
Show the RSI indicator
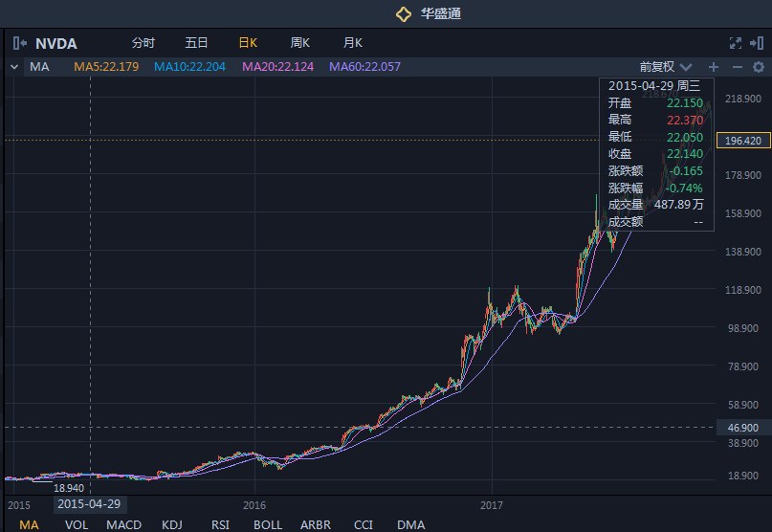[220, 525]
